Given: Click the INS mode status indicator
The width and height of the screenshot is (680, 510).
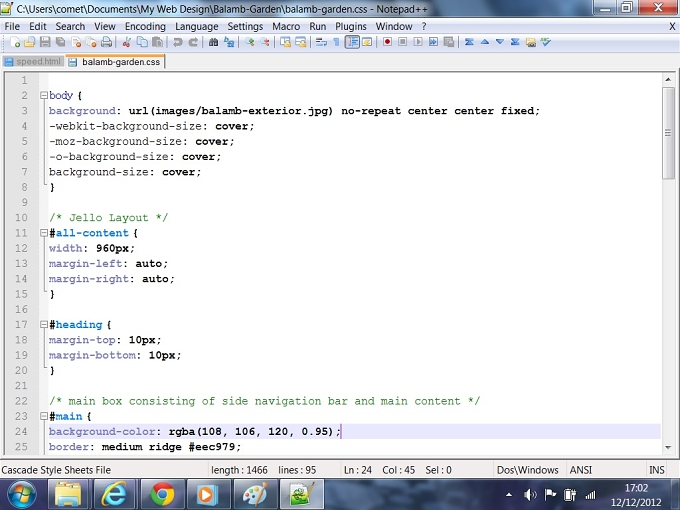Looking at the screenshot, I should (657, 470).
